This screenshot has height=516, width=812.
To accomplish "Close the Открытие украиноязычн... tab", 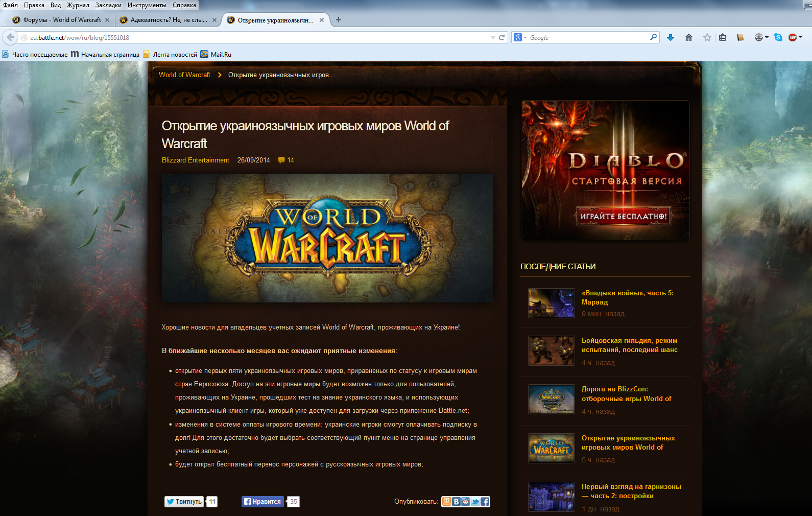I will click(322, 20).
